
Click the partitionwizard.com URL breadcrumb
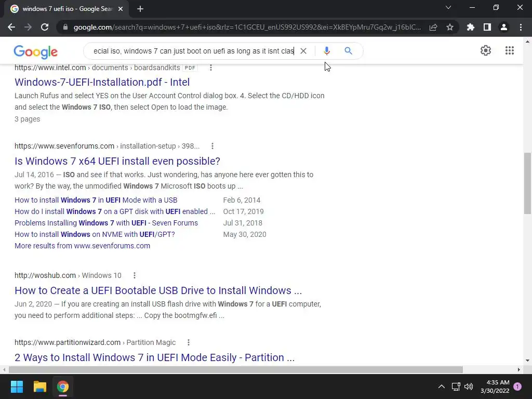[95, 343]
